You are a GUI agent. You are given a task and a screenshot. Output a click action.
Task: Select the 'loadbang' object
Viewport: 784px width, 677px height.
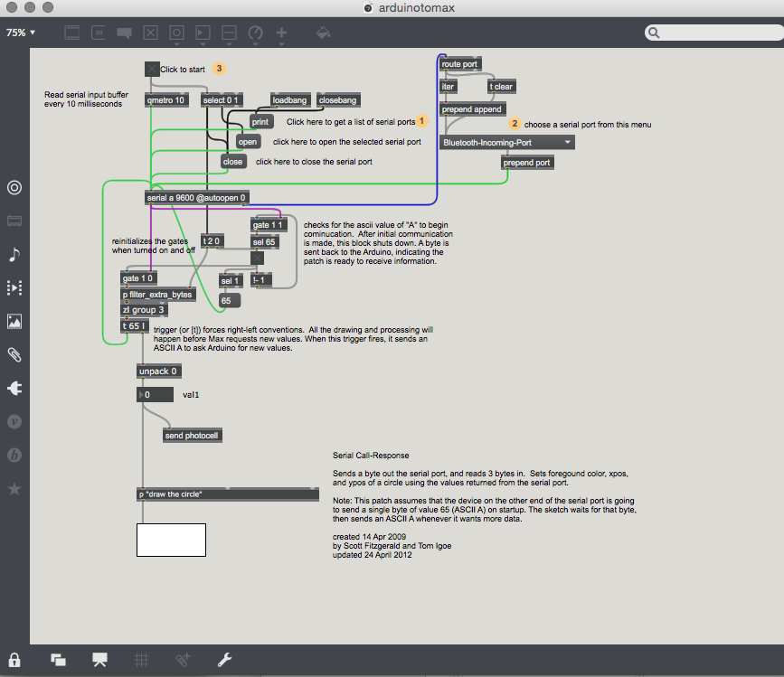point(290,100)
